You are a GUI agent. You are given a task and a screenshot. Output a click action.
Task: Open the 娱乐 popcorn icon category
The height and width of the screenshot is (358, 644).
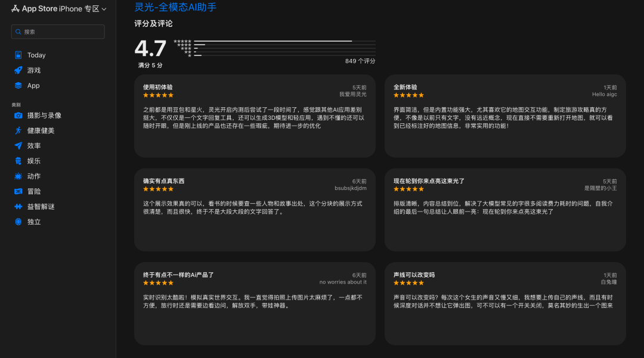click(18, 161)
